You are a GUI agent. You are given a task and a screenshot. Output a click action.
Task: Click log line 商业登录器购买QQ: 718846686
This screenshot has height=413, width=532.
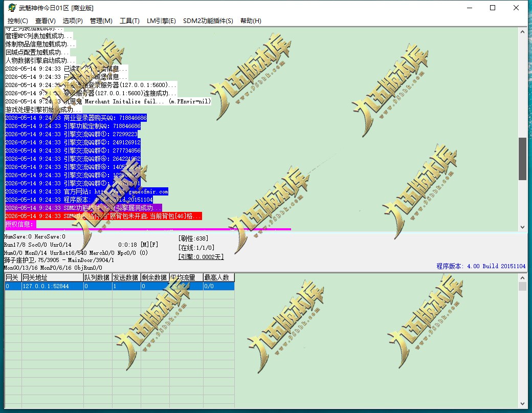pos(76,118)
